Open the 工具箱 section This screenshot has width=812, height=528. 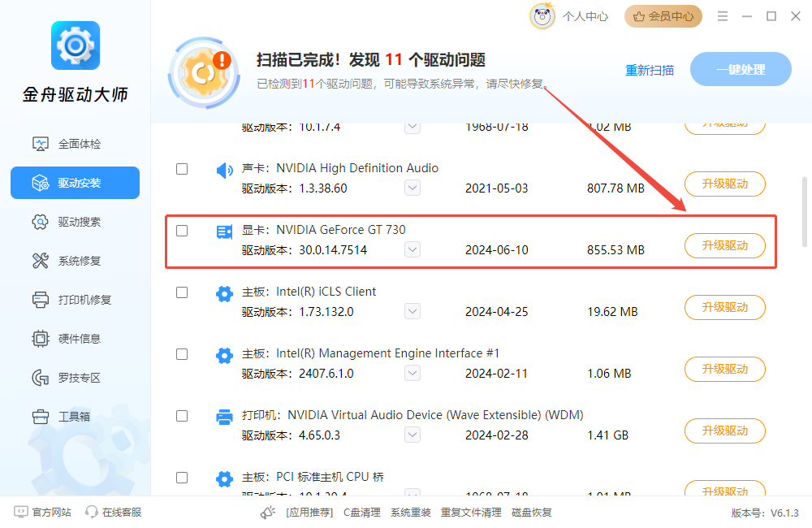(75, 417)
